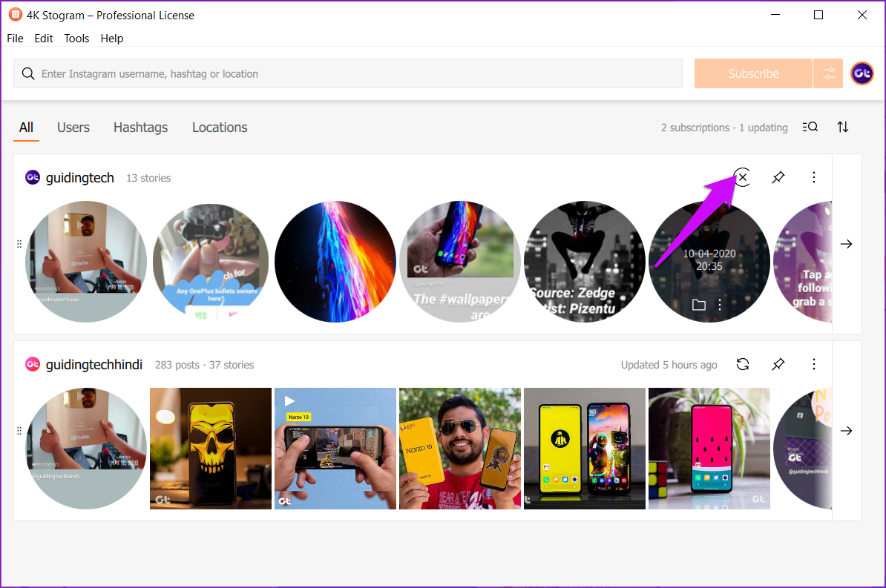886x588 pixels.
Task: Click the sort subscriptions arrows icon
Action: [x=843, y=127]
